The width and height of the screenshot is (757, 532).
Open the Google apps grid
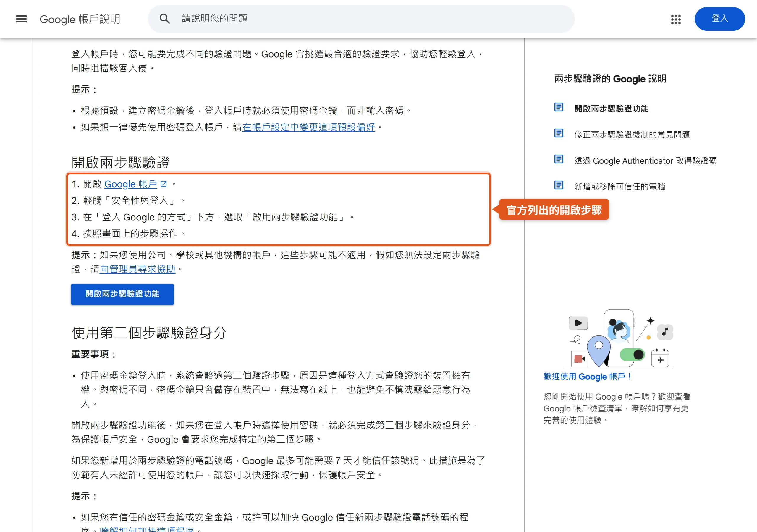(x=676, y=19)
